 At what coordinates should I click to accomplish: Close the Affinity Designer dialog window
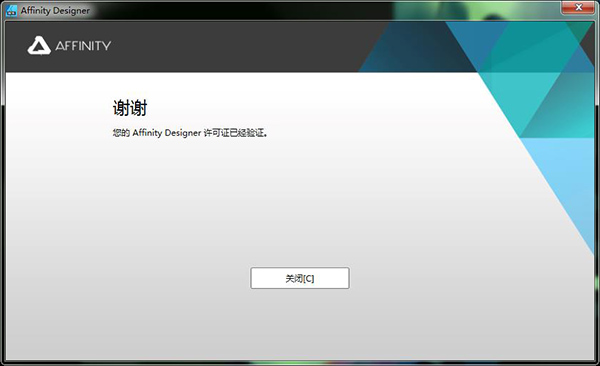click(578, 7)
